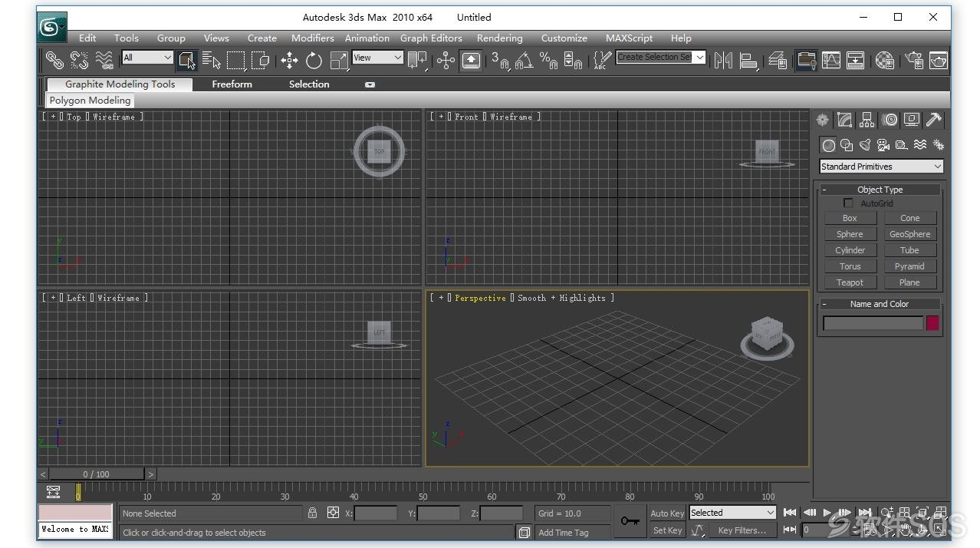Click the object name input field

[x=873, y=323]
